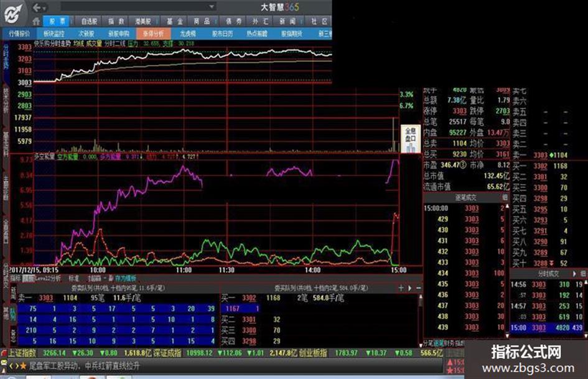Switch to the 新闻 tab
Viewport: 588px width, 379px height.
click(x=287, y=22)
